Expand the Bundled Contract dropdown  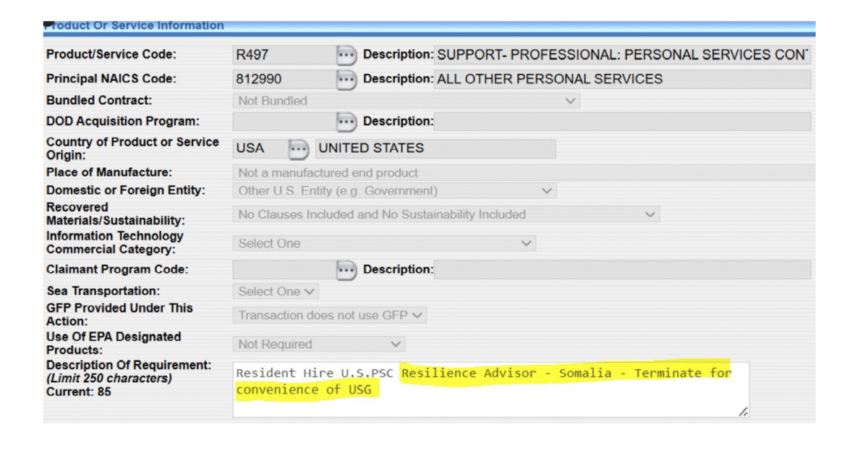click(407, 101)
